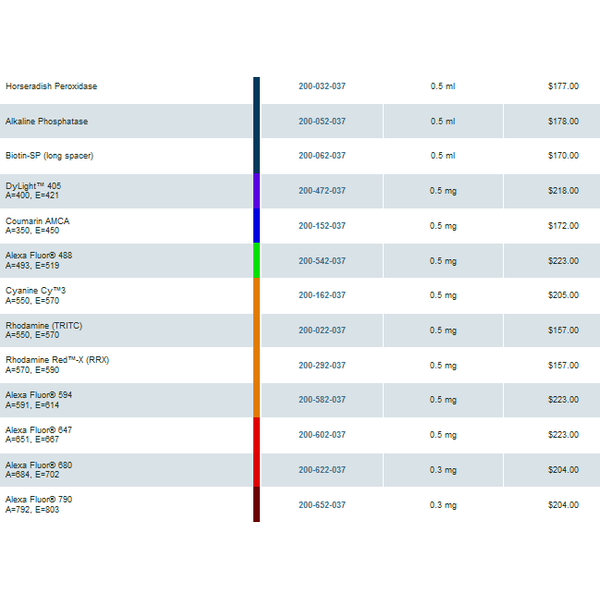Click the $205.00 price for Cyanine Cy3
Image resolution: width=600 pixels, height=600 pixels.
(x=563, y=295)
